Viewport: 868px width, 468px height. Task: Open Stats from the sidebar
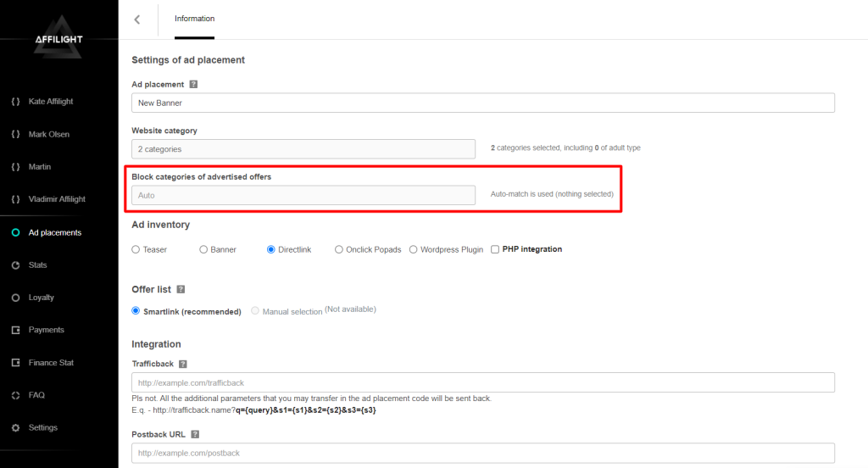[37, 265]
